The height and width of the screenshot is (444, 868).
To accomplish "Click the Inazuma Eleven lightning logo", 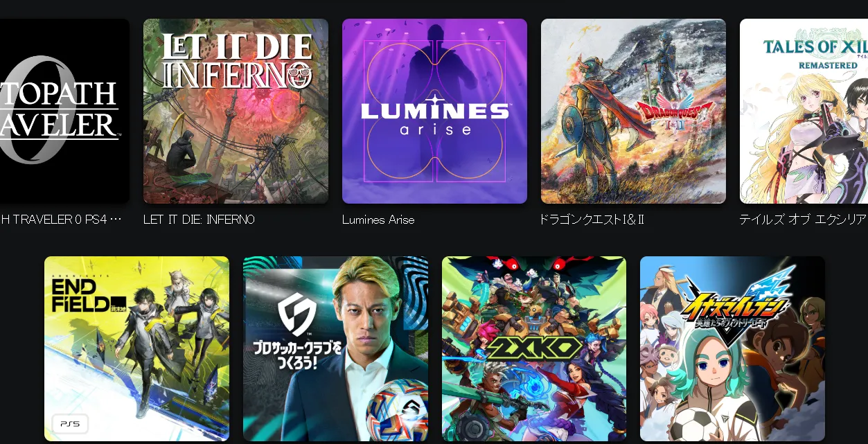I will [735, 305].
